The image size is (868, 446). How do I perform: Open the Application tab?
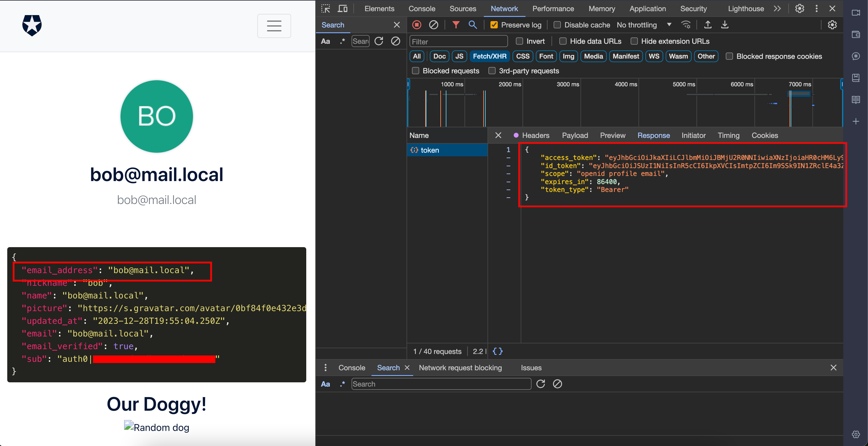(647, 9)
